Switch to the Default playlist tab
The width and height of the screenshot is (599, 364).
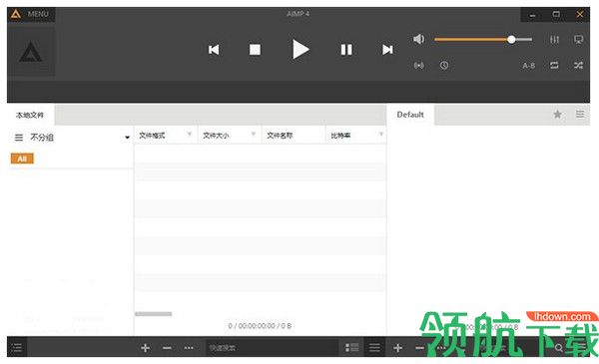410,115
